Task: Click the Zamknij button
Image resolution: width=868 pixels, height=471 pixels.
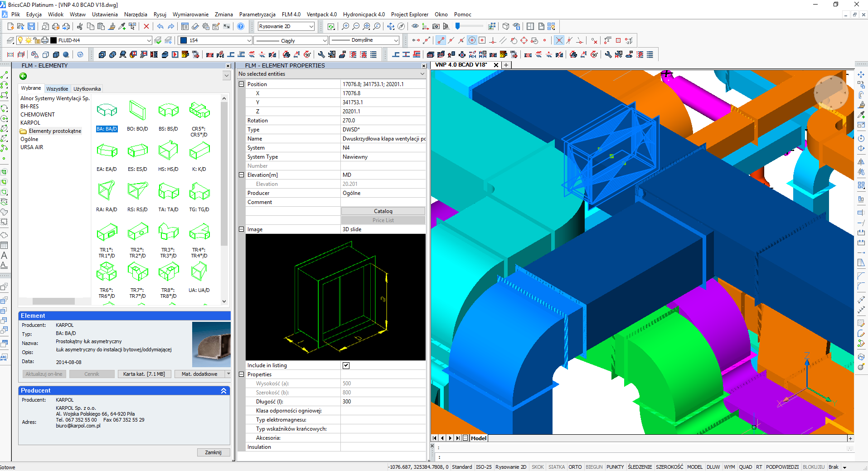Action: tap(213, 452)
